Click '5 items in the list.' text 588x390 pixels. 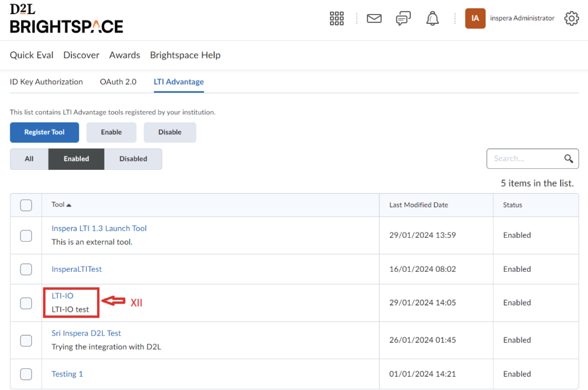[x=537, y=183]
